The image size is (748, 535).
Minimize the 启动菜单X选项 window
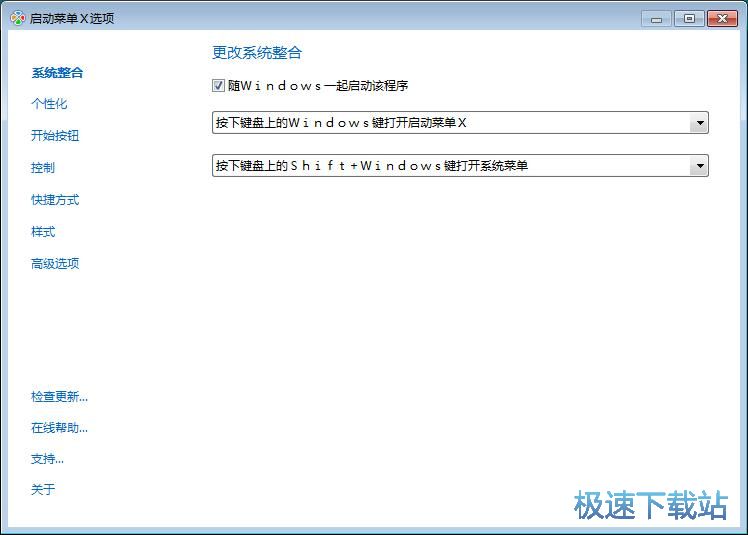[x=656, y=19]
